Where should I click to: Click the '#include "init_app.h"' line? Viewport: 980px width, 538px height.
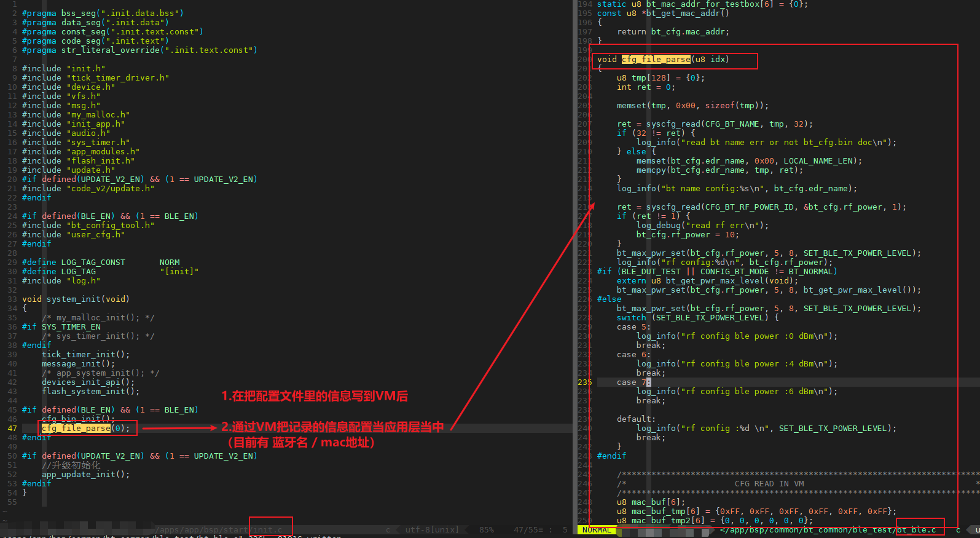tap(73, 124)
